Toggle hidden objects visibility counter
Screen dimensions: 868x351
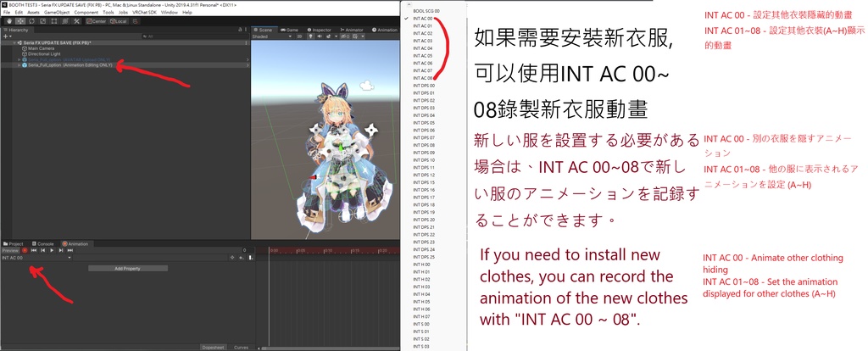tap(345, 36)
